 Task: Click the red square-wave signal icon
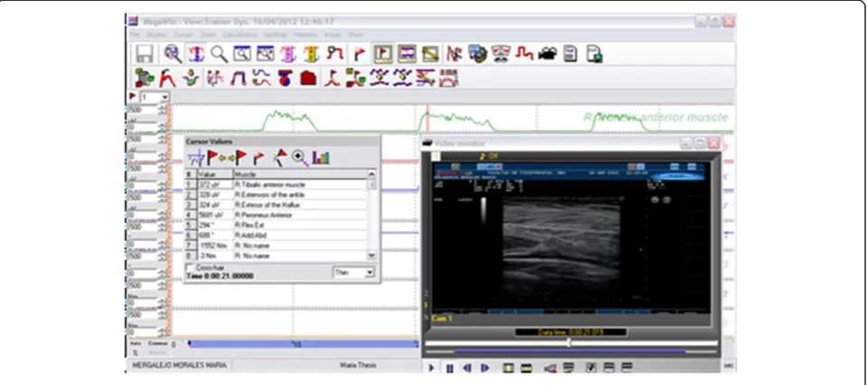coord(524,53)
